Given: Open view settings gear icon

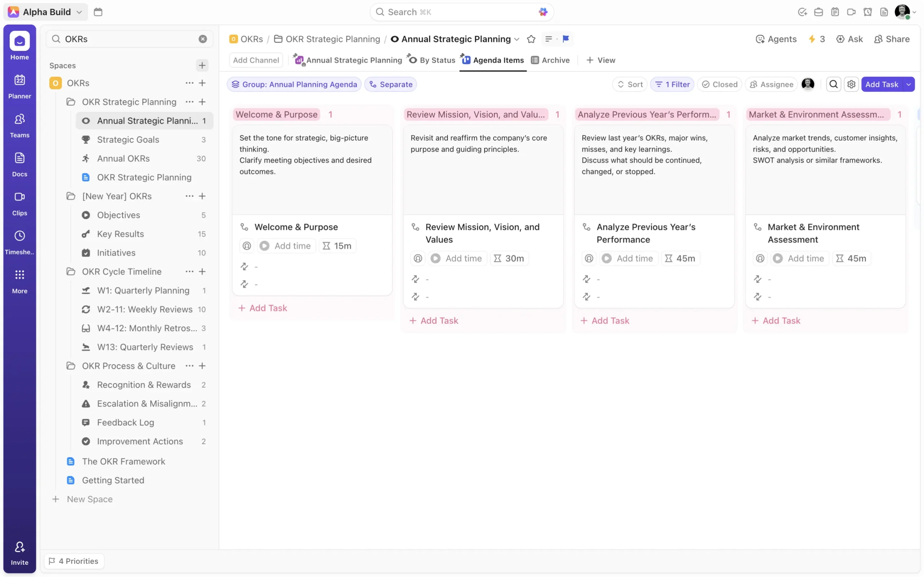Looking at the screenshot, I should click(851, 84).
